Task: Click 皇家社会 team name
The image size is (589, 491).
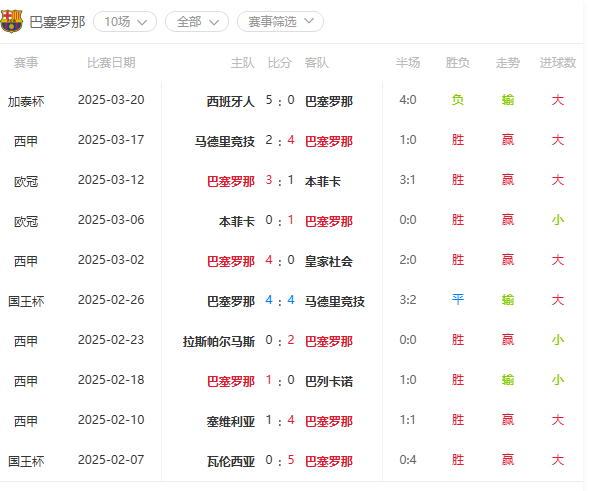Action: click(x=329, y=261)
